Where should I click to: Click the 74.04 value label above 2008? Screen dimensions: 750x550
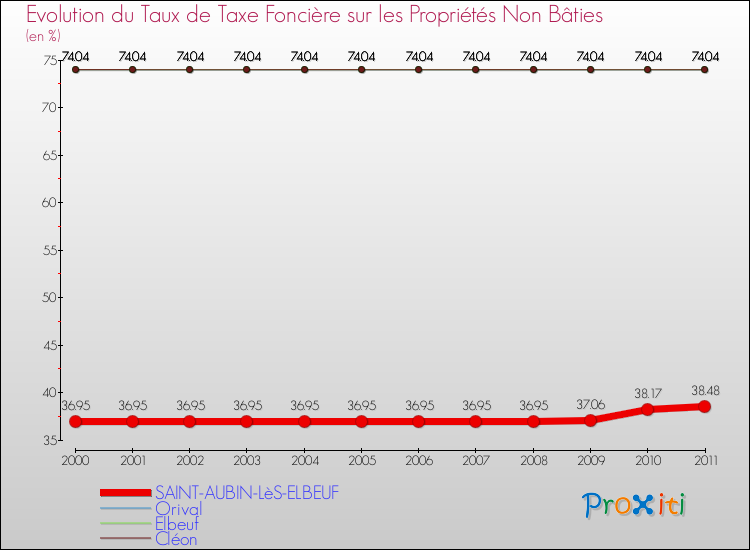tap(533, 56)
